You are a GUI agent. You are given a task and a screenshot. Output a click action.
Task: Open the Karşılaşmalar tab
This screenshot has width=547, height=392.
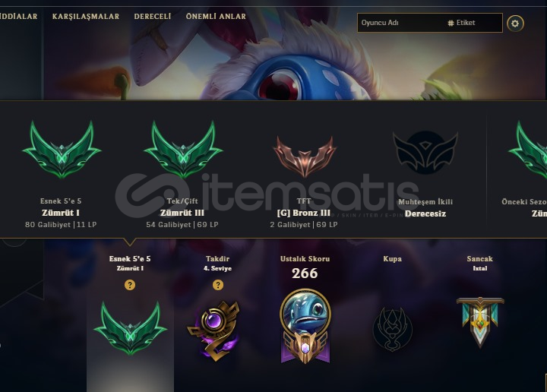click(x=86, y=17)
